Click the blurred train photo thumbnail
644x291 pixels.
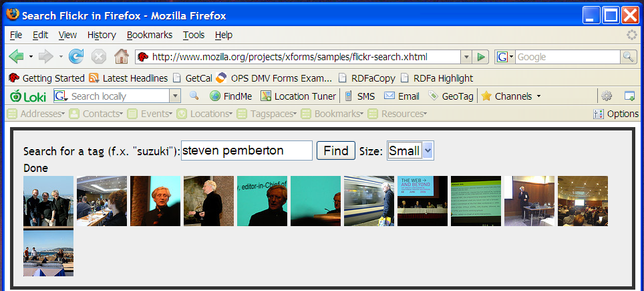point(369,201)
